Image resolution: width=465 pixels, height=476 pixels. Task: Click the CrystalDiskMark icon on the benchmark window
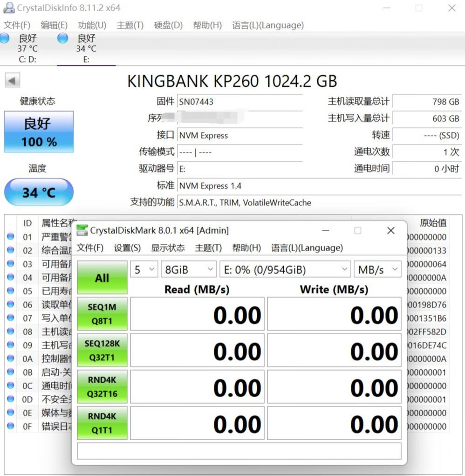(82, 230)
